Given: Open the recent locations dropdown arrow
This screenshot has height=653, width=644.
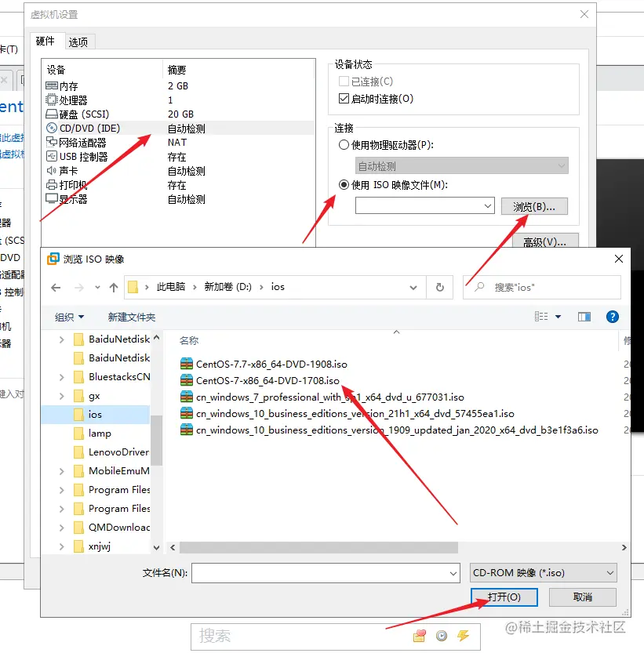Looking at the screenshot, I should pos(97,288).
